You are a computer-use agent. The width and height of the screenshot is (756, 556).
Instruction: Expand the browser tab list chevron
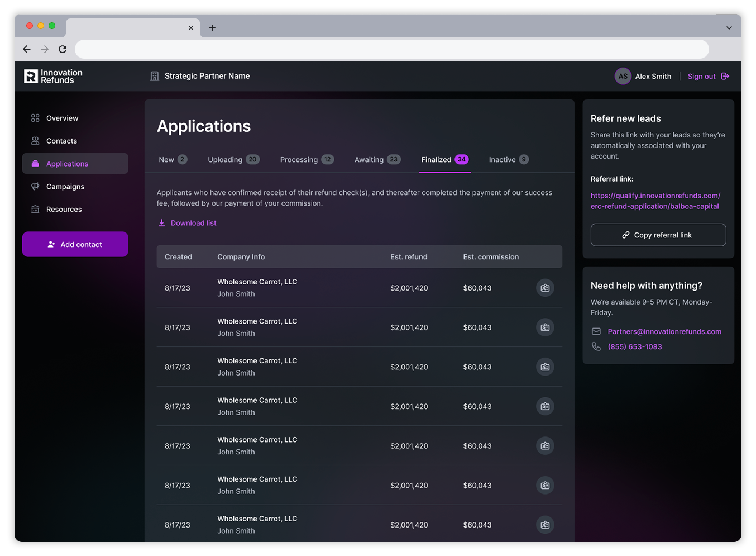tap(729, 28)
